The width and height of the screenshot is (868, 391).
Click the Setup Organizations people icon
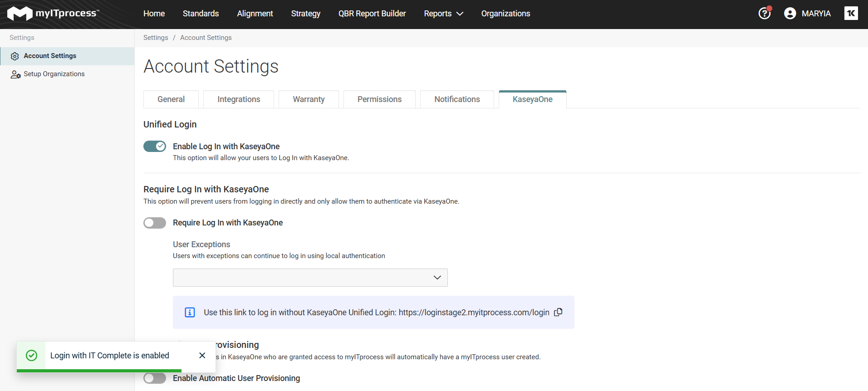tap(15, 74)
